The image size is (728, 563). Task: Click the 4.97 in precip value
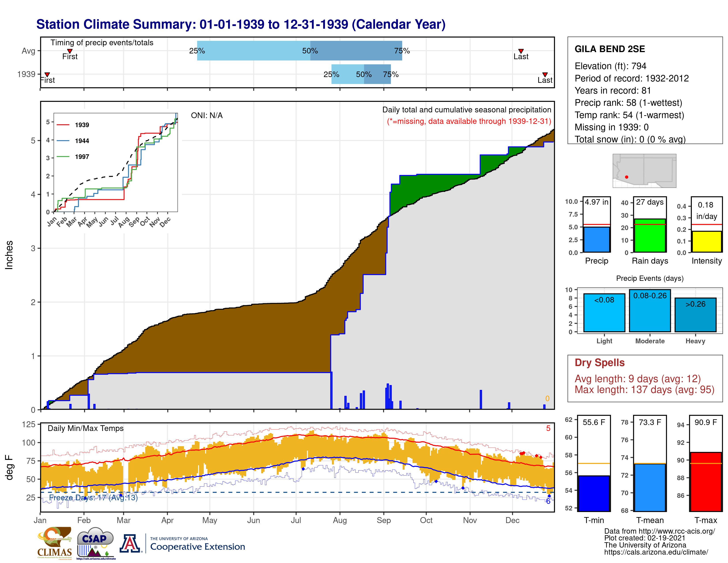(x=597, y=202)
